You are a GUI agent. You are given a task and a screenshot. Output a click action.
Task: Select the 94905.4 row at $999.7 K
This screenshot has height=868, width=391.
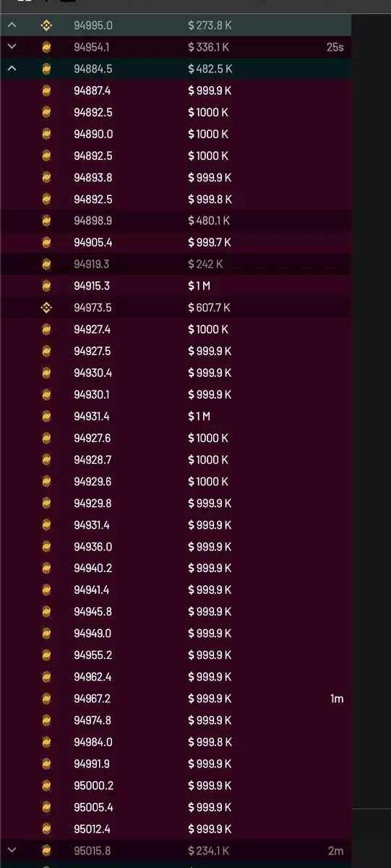[176, 242]
